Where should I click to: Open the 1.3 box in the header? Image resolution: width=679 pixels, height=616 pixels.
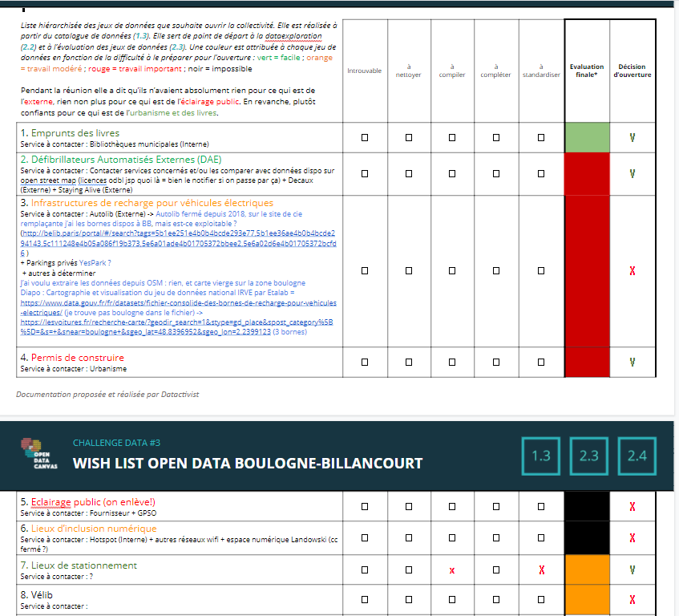541,456
